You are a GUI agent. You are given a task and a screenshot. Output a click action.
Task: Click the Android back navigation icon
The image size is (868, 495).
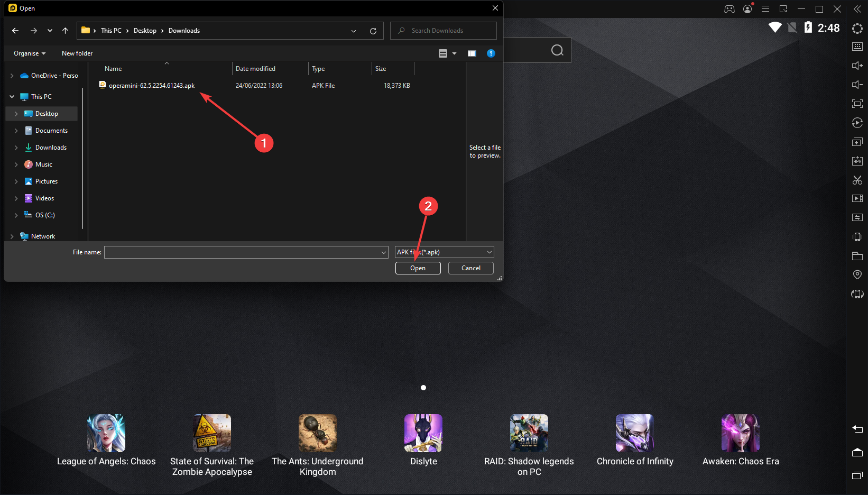tap(857, 429)
